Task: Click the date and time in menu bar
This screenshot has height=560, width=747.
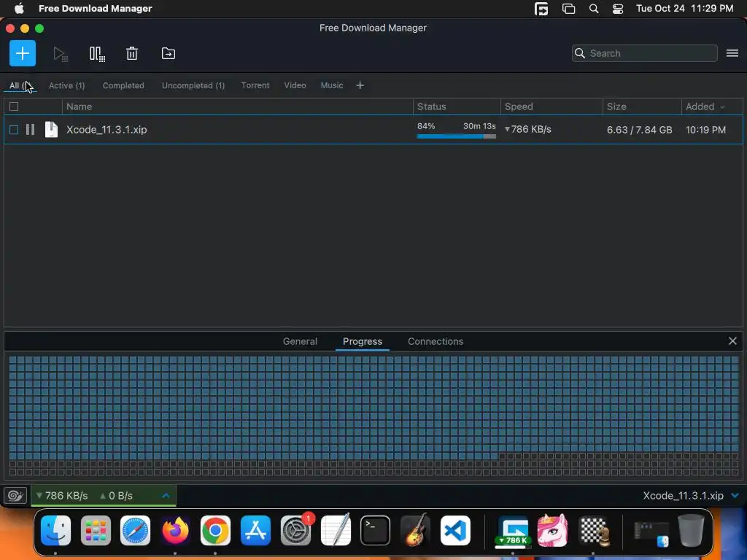Action: pyautogui.click(x=684, y=9)
